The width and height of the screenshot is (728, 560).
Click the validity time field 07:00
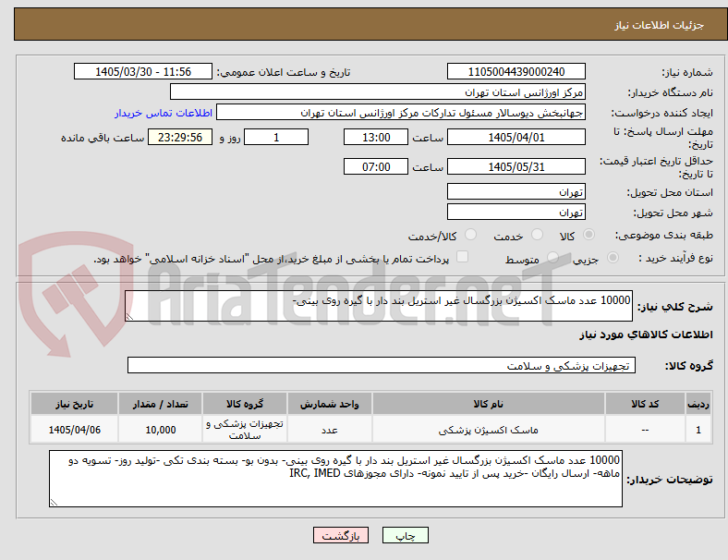coord(376,166)
